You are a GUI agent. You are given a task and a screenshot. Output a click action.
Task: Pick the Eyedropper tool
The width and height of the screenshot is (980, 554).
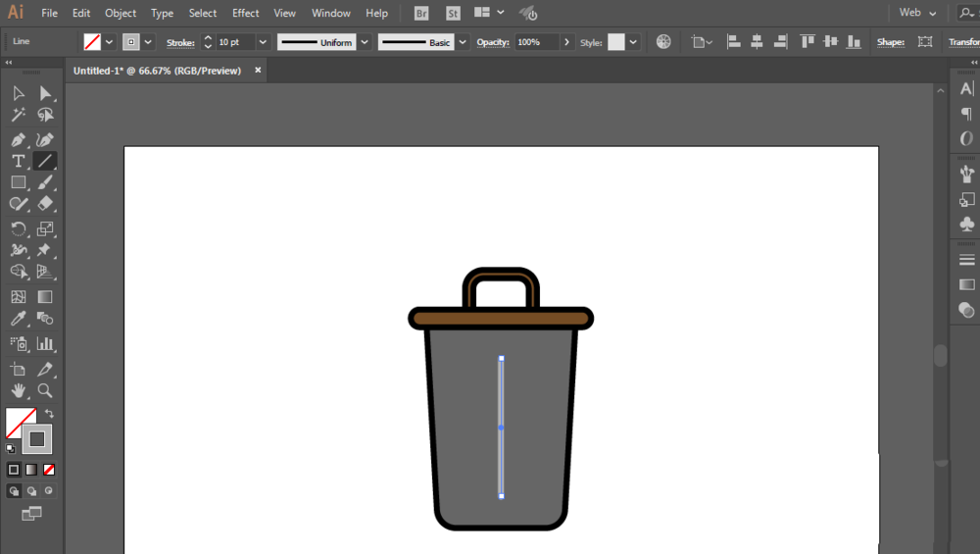coord(19,319)
